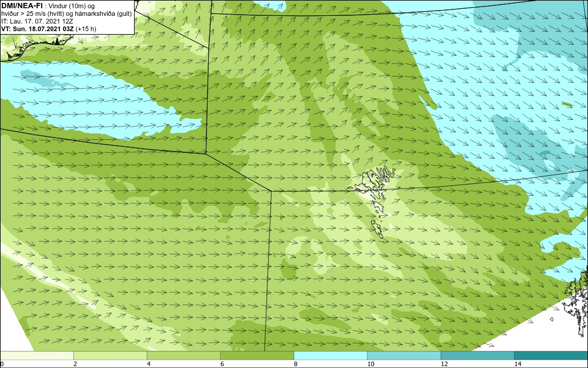Click the 12–14 m/s teal legend swatch
The image size is (588, 368).
tap(477, 356)
